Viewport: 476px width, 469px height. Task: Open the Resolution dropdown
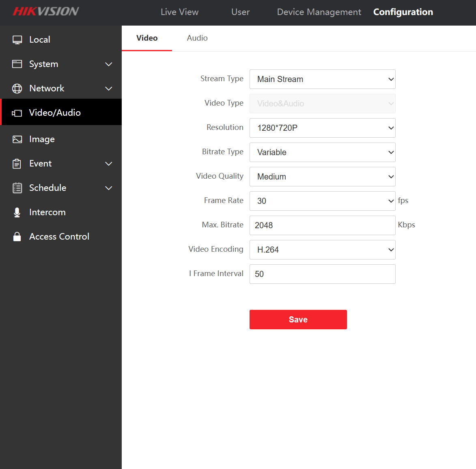pos(322,128)
